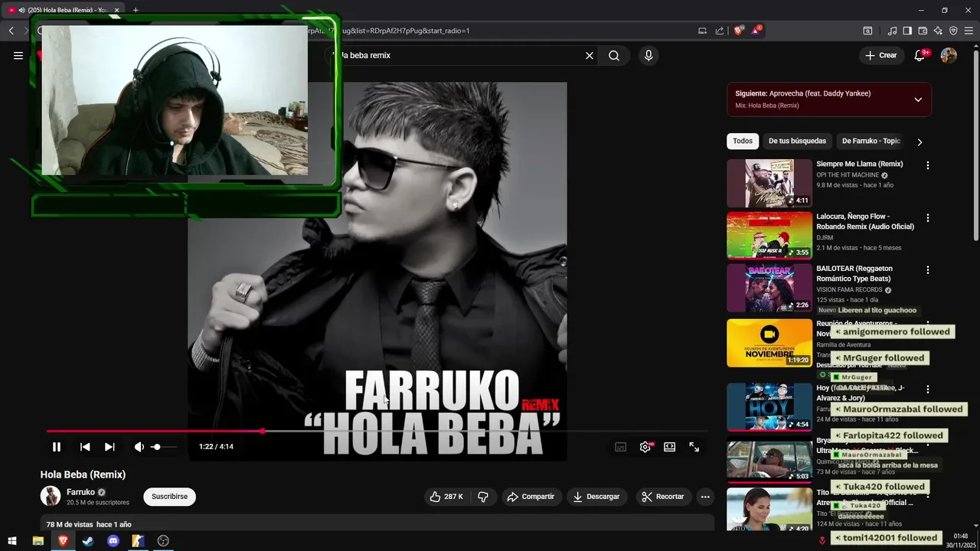Image resolution: width=980 pixels, height=551 pixels.
Task: Click the Descargar download button
Action: pos(596,497)
